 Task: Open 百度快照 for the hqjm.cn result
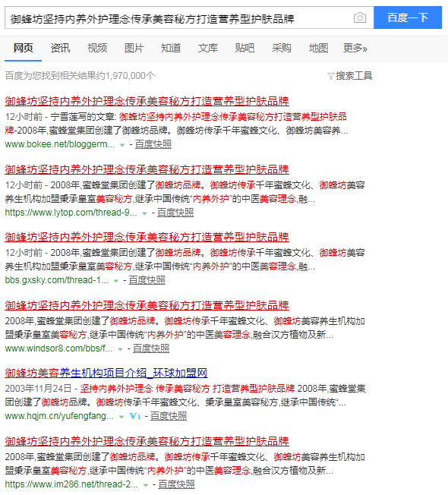(x=169, y=416)
